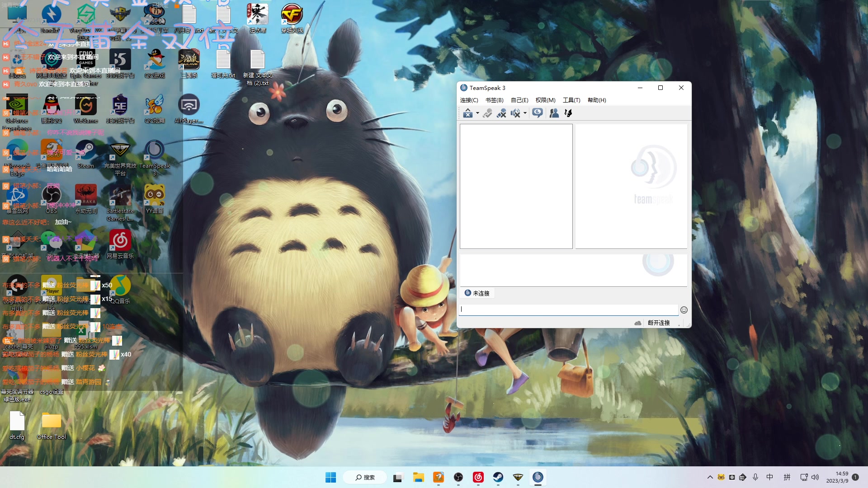
Task: Open the 自己(E) menu
Action: click(519, 100)
